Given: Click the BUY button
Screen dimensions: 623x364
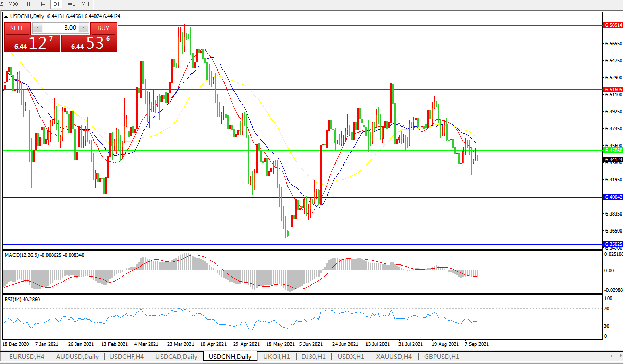Looking at the screenshot, I should pos(103,28).
